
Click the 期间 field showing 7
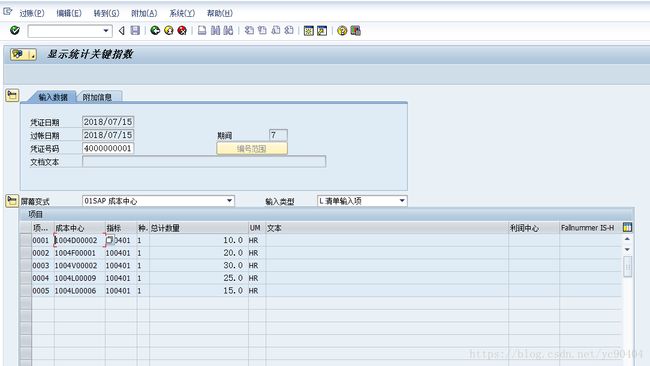pyautogui.click(x=278, y=135)
